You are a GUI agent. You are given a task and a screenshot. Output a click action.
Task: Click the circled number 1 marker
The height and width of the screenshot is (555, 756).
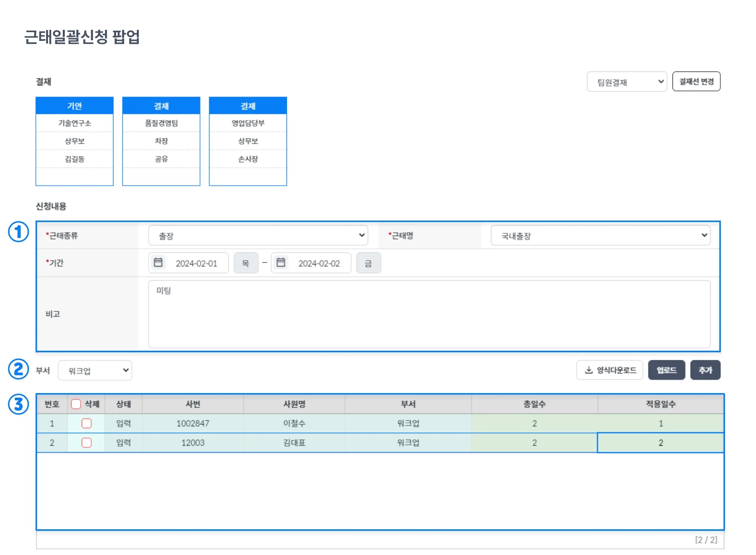(18, 232)
